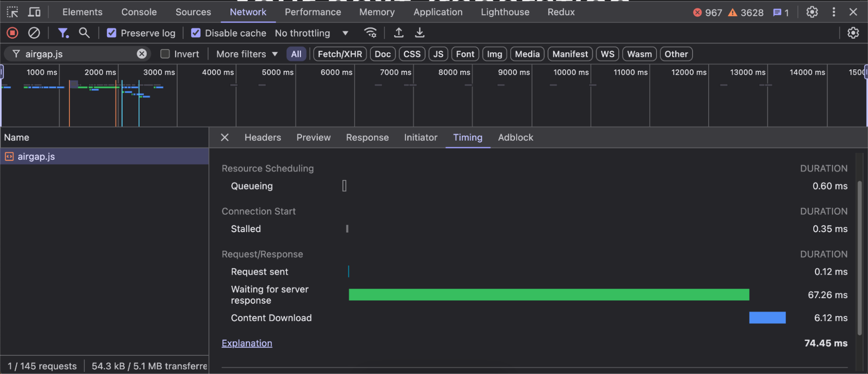This screenshot has width=868, height=374.
Task: Close the DevTools panel
Action: click(853, 12)
